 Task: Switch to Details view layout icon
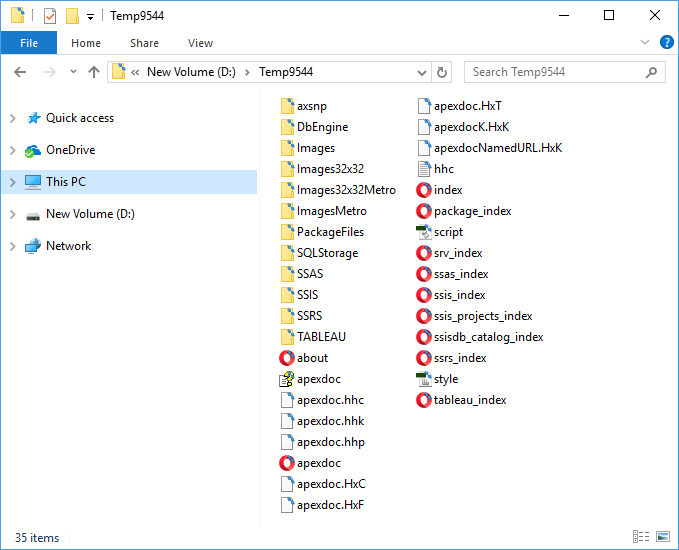click(641, 537)
